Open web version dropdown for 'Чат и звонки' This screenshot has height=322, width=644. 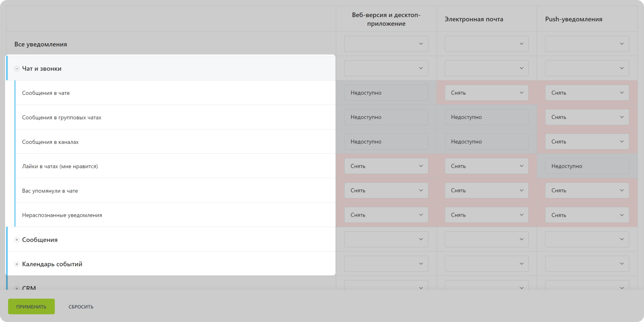pos(386,68)
